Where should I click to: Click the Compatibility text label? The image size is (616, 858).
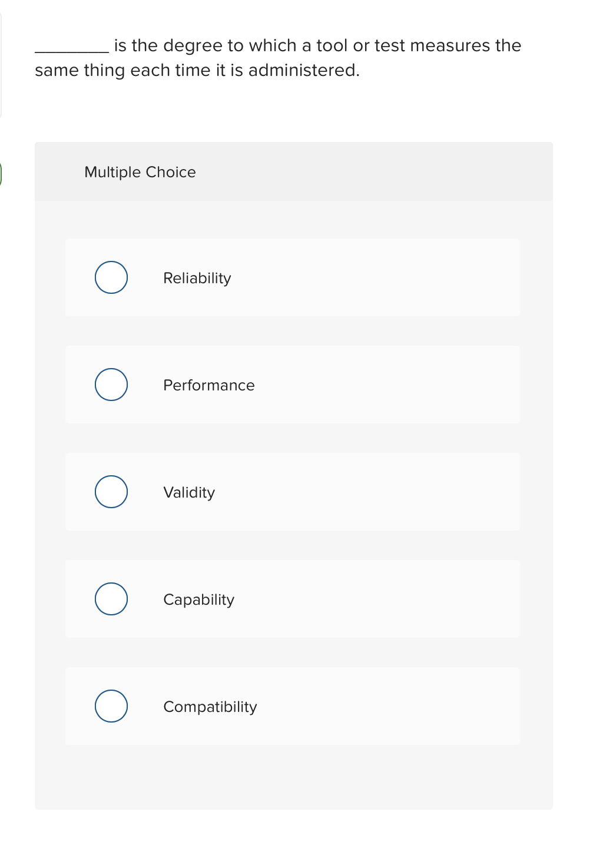click(x=210, y=706)
